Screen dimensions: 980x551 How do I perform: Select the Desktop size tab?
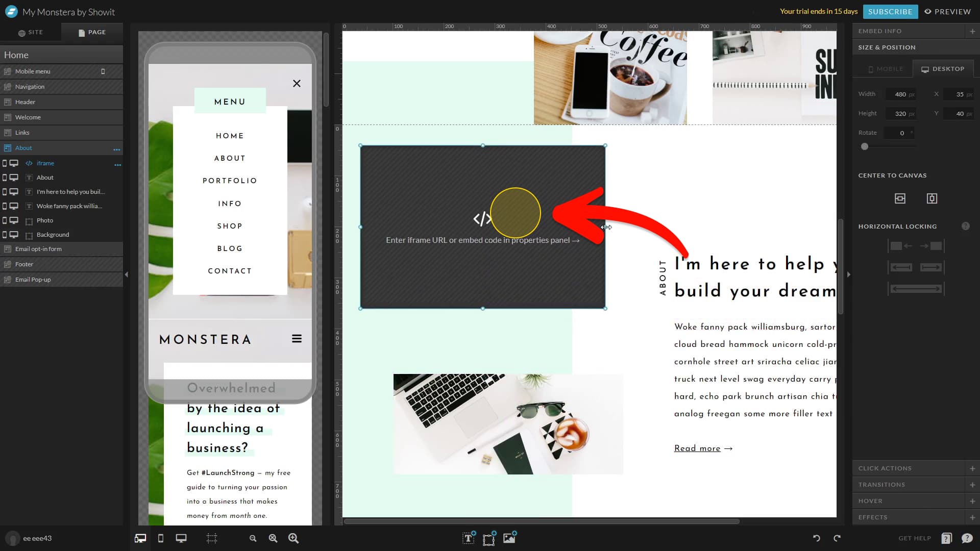943,69
